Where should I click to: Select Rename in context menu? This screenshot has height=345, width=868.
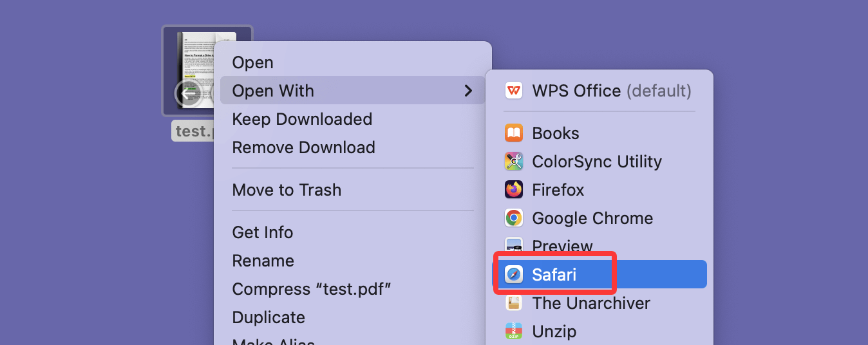point(353,261)
